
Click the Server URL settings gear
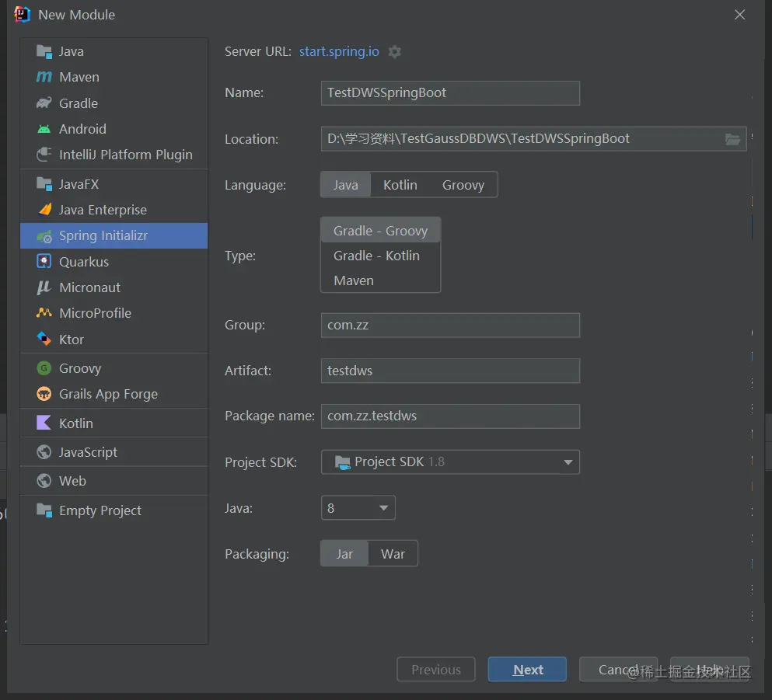394,52
